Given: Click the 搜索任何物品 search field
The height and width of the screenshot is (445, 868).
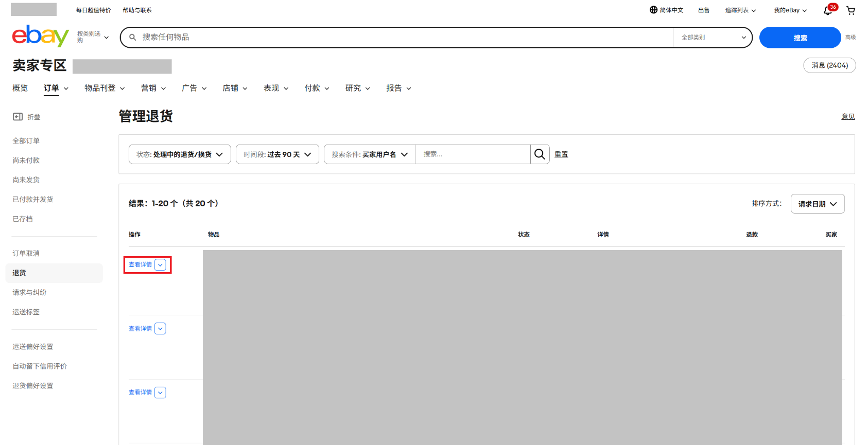Looking at the screenshot, I should tap(402, 38).
